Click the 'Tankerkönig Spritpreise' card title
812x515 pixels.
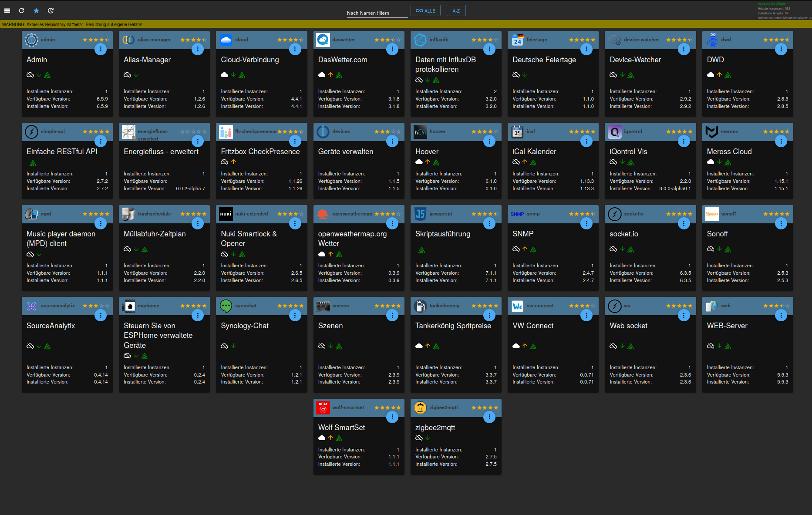tap(453, 326)
